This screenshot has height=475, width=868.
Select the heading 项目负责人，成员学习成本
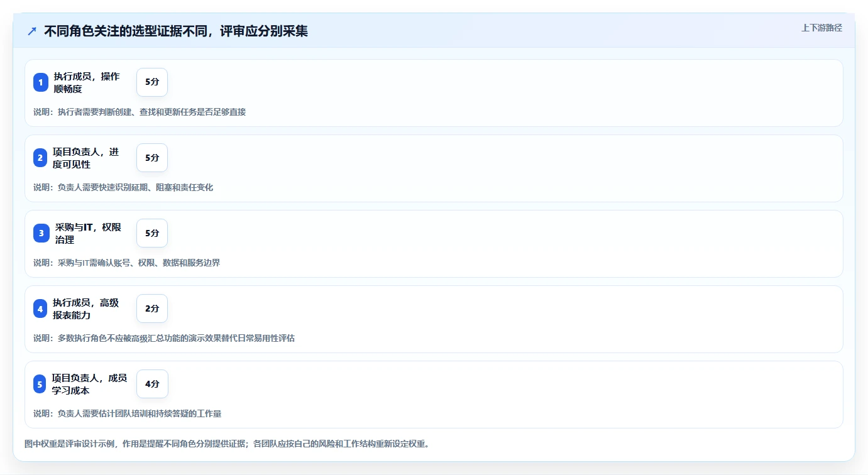(89, 384)
